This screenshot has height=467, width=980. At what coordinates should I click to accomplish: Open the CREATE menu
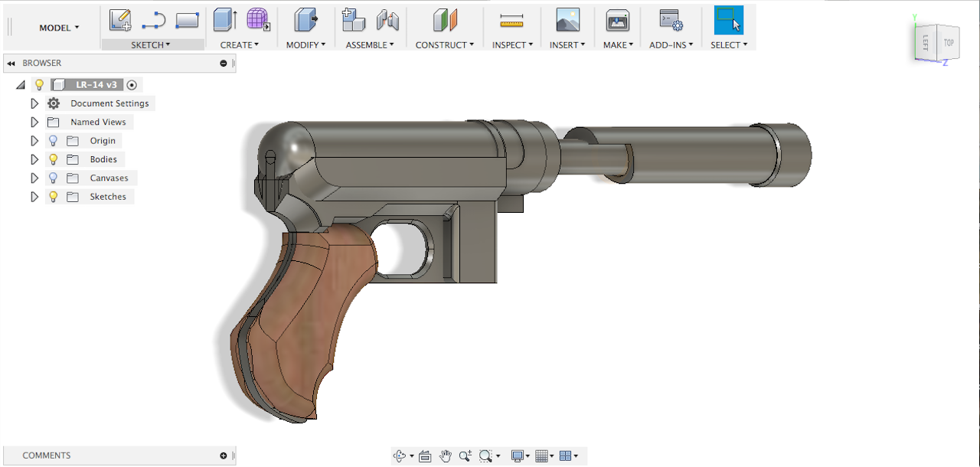[x=240, y=45]
